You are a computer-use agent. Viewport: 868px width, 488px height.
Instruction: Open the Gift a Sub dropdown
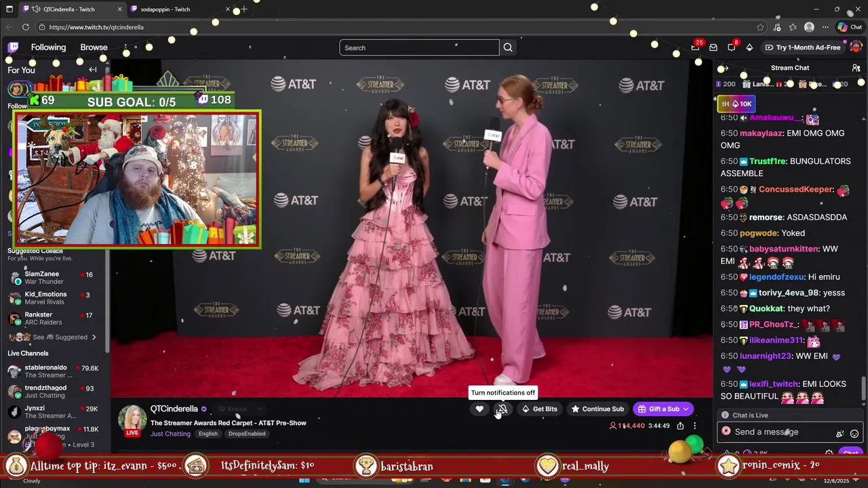tap(663, 409)
